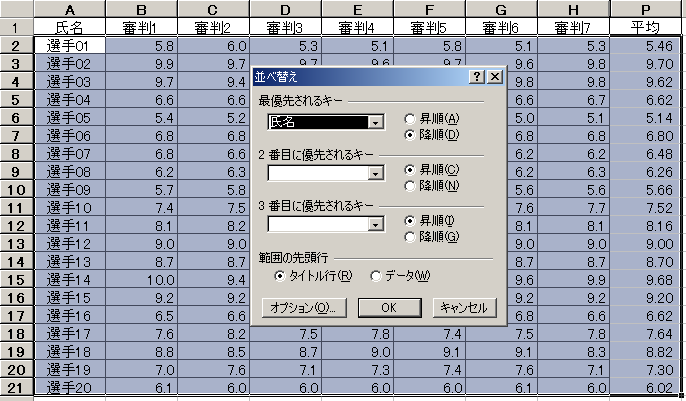Click the 平均 value 7.52
The width and height of the screenshot is (686, 401).
[x=646, y=208]
